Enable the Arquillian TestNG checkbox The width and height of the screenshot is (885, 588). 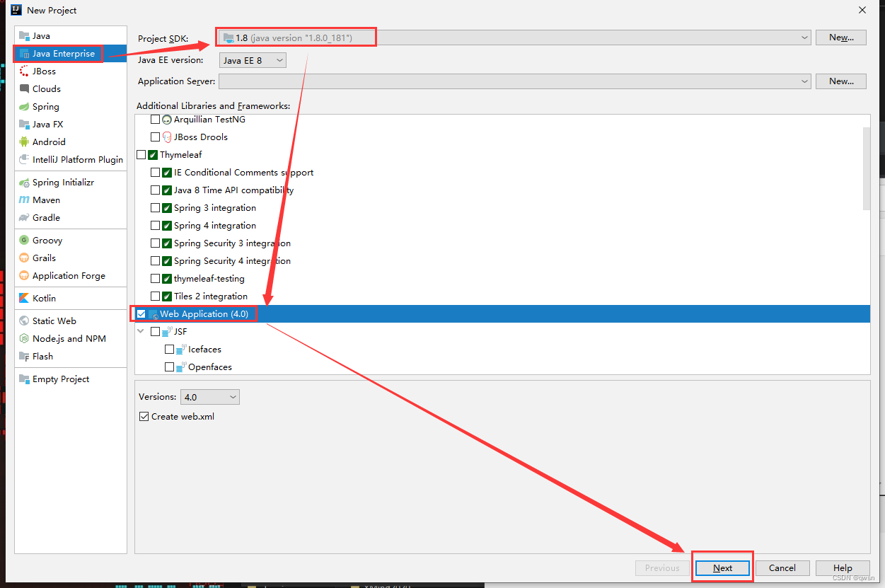[156, 120]
